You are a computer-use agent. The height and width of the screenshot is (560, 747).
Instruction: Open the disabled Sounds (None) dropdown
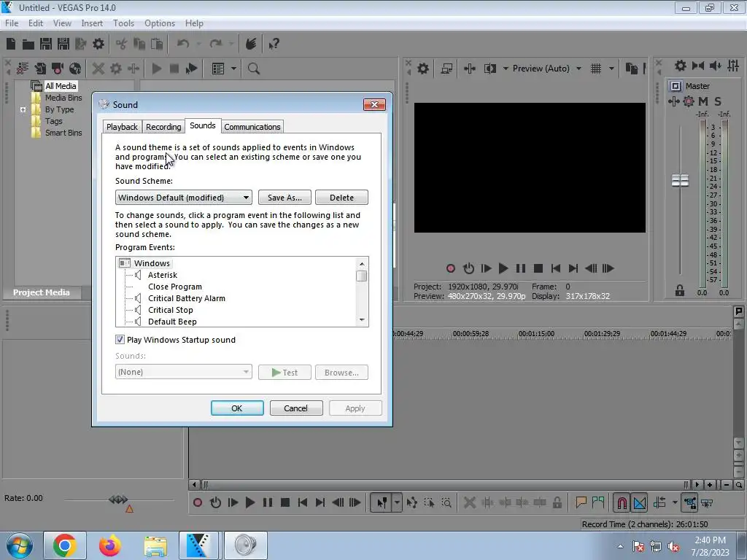tap(183, 372)
